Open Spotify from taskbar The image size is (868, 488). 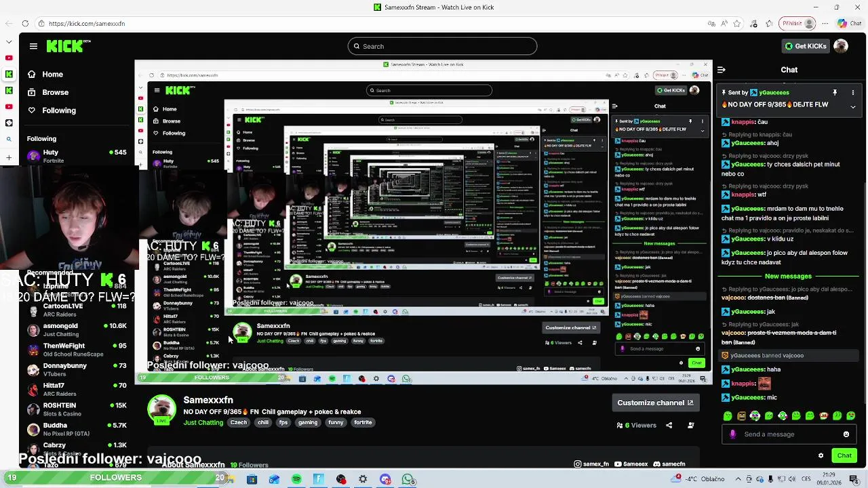click(x=296, y=480)
